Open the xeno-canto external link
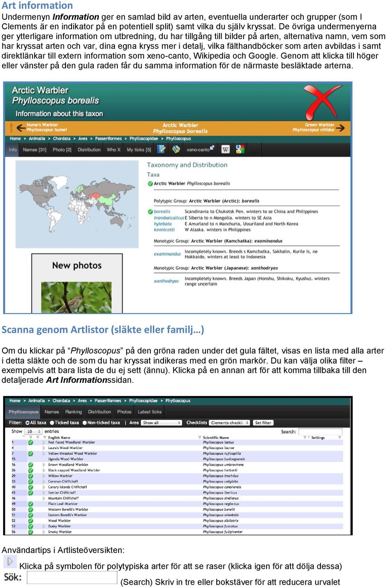The image size is (386, 588). tap(200, 149)
